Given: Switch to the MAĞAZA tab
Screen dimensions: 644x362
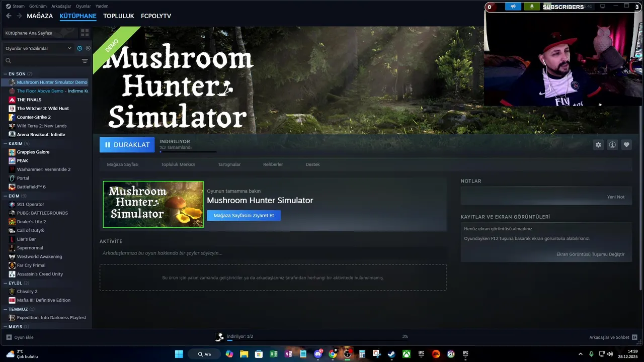Looking at the screenshot, I should 40,16.
